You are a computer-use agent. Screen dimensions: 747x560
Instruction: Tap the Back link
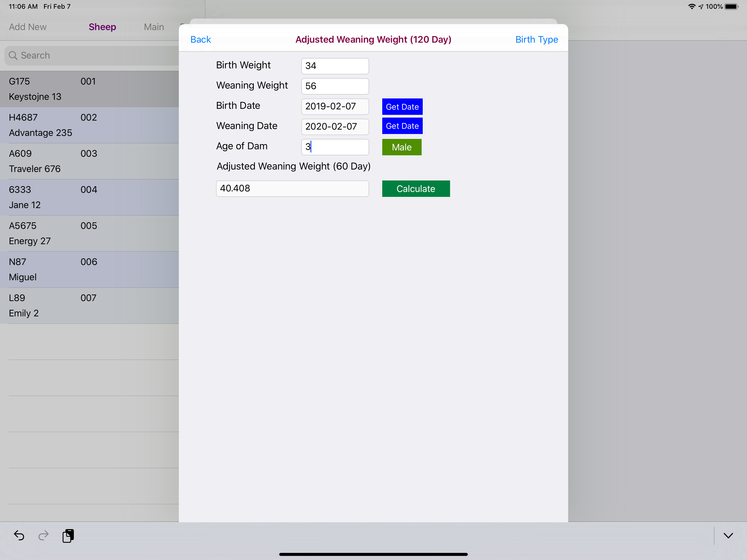coord(201,40)
